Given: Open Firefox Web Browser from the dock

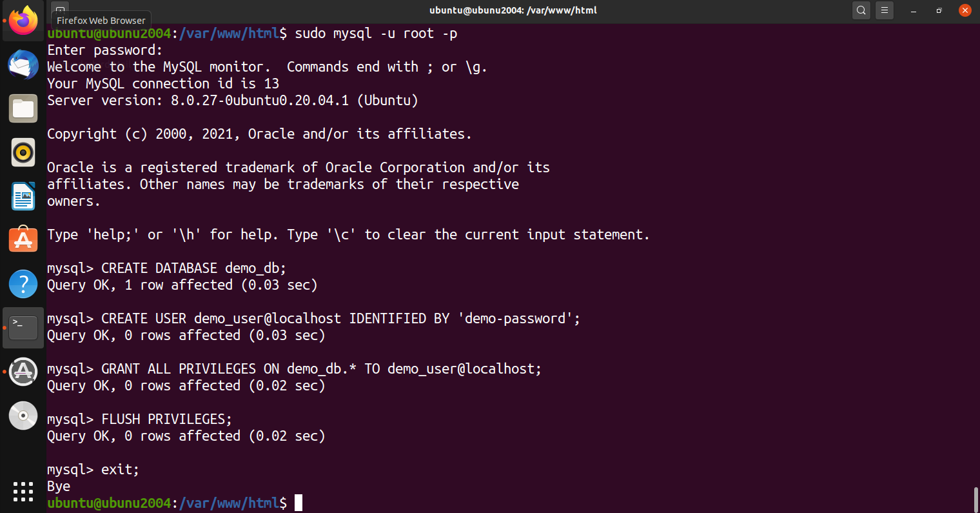Looking at the screenshot, I should click(x=23, y=21).
